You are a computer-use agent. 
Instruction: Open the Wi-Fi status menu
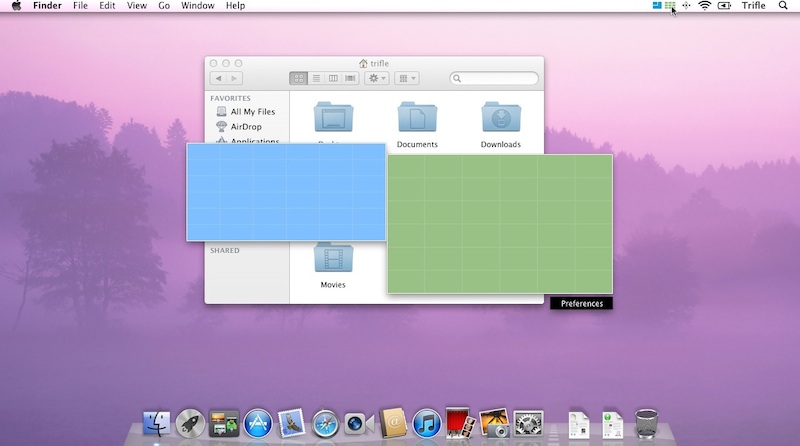[x=704, y=6]
